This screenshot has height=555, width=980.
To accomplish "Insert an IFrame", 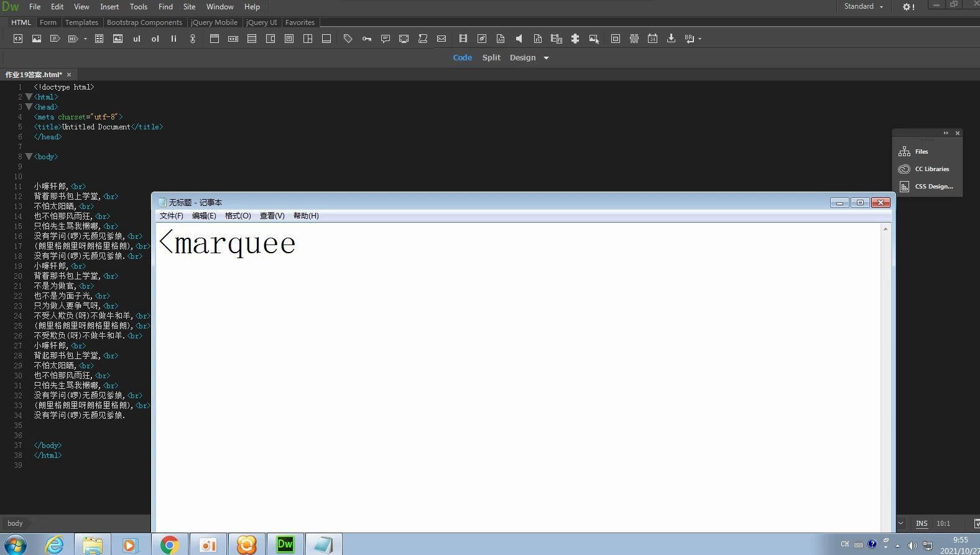I will click(x=616, y=39).
